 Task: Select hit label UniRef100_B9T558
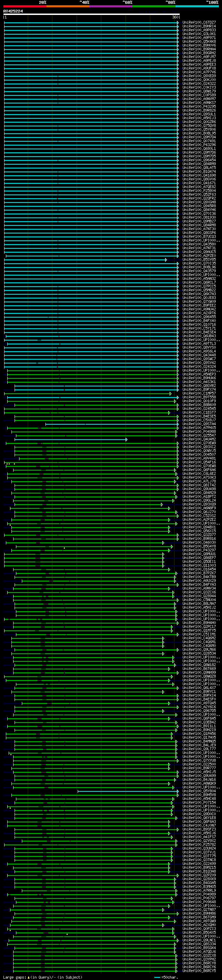point(199,397)
